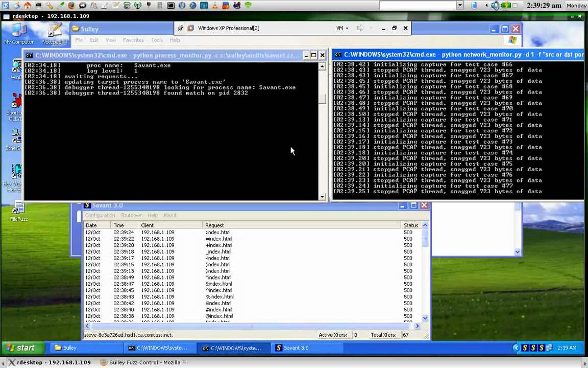Open FileFuzz desktop icon
Viewport: 588px width, 368px height.
(19, 212)
